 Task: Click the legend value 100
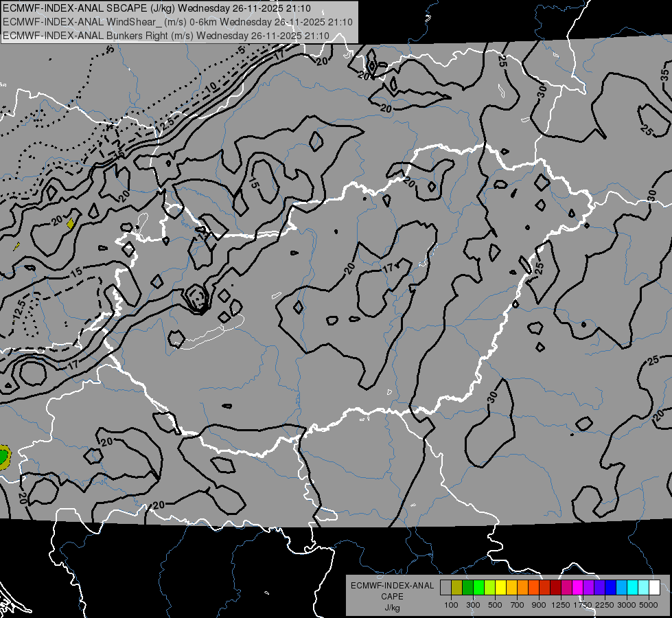coord(451,605)
